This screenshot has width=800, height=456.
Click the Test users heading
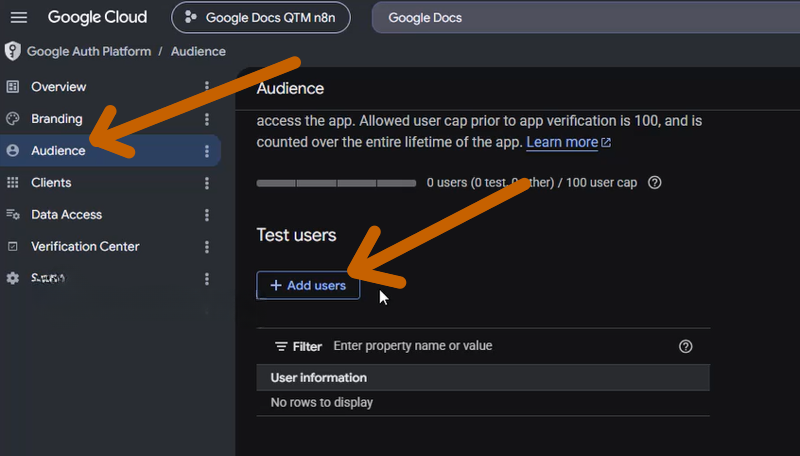[x=296, y=235]
